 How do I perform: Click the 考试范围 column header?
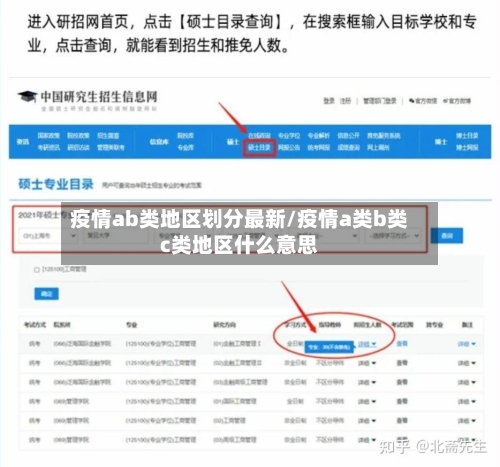click(402, 325)
